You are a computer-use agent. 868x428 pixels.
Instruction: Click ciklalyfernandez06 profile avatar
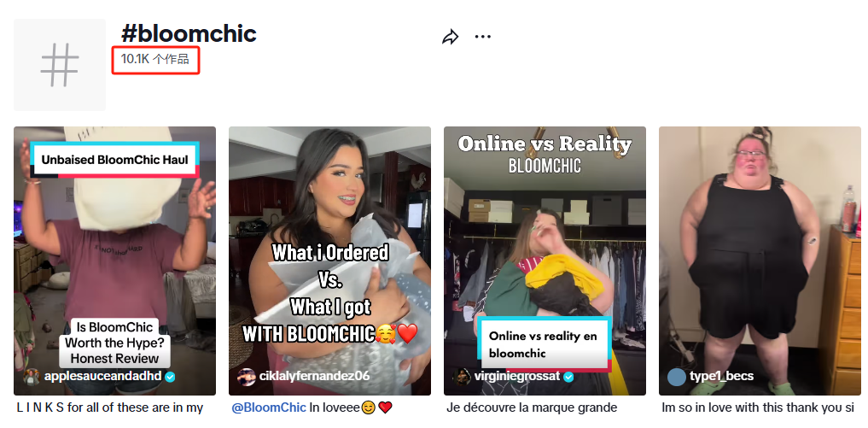point(247,377)
